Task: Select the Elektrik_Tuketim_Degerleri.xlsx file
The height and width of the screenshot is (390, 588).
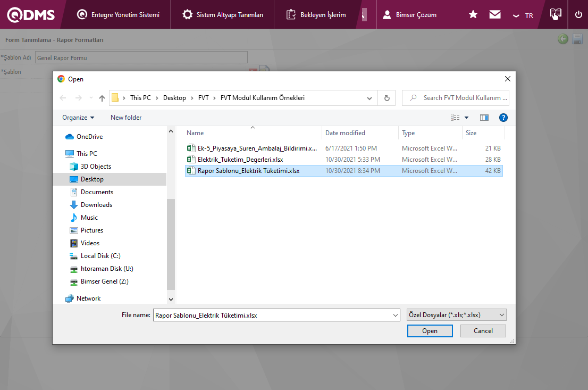Action: pyautogui.click(x=240, y=160)
